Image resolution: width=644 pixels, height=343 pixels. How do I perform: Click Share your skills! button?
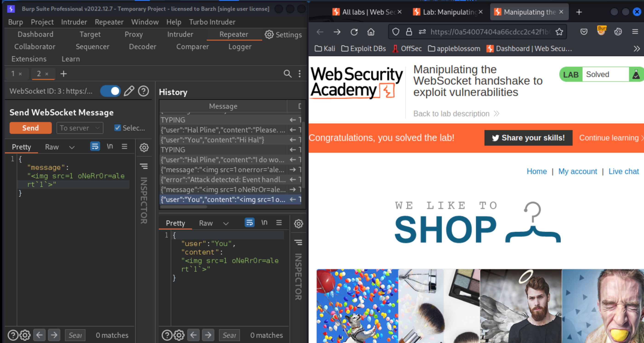coord(528,138)
